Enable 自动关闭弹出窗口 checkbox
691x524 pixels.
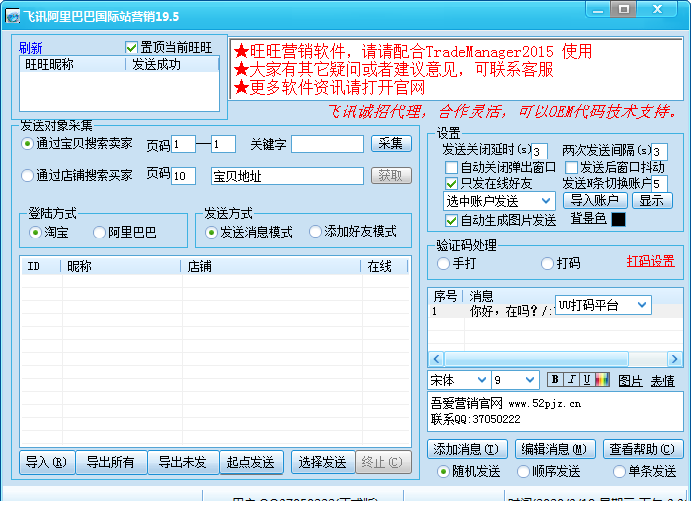[x=451, y=167]
